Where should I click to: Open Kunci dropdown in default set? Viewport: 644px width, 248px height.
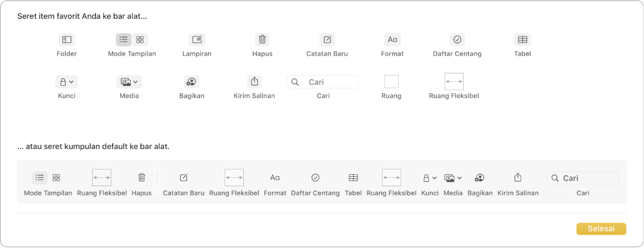tap(430, 178)
